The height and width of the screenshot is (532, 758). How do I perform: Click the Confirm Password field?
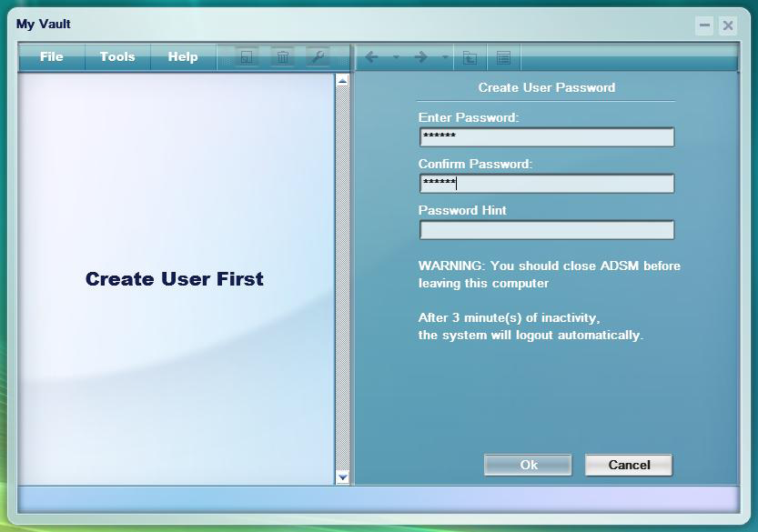(x=547, y=184)
